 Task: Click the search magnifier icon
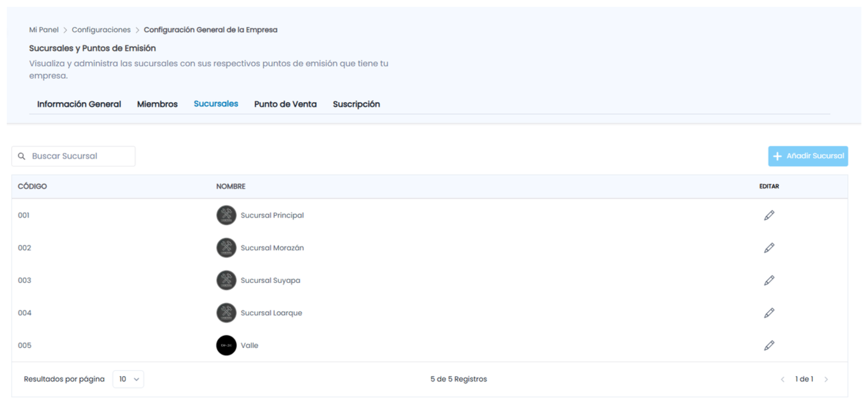(22, 156)
